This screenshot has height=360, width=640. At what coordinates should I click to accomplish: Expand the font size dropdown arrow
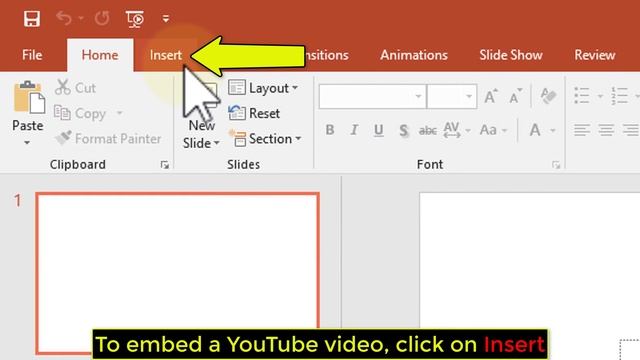469,96
